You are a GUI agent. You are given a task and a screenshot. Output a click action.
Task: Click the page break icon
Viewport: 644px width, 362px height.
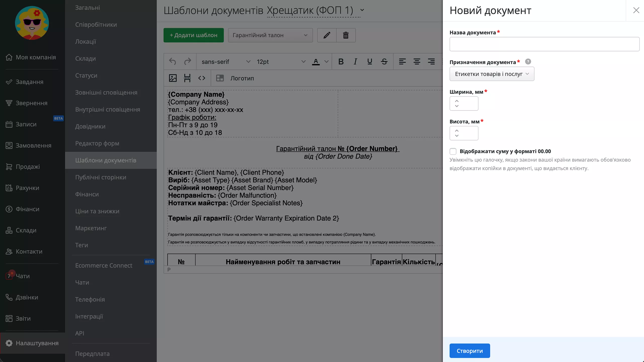[x=187, y=78]
